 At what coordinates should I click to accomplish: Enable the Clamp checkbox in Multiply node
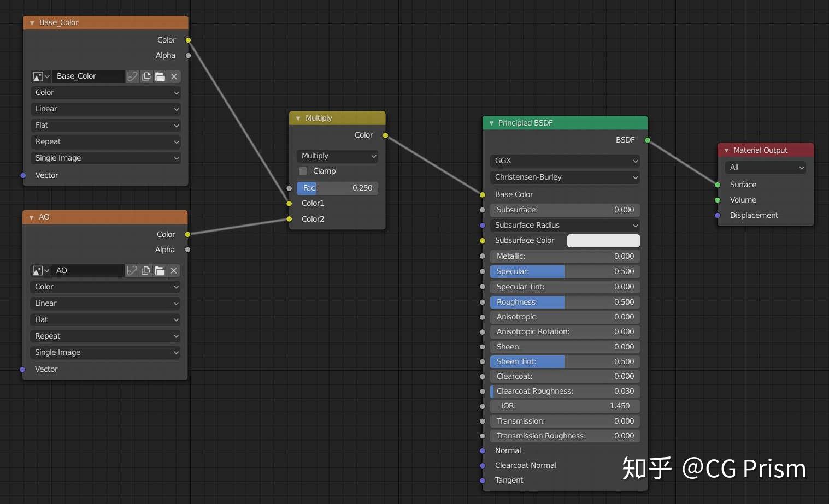[303, 171]
